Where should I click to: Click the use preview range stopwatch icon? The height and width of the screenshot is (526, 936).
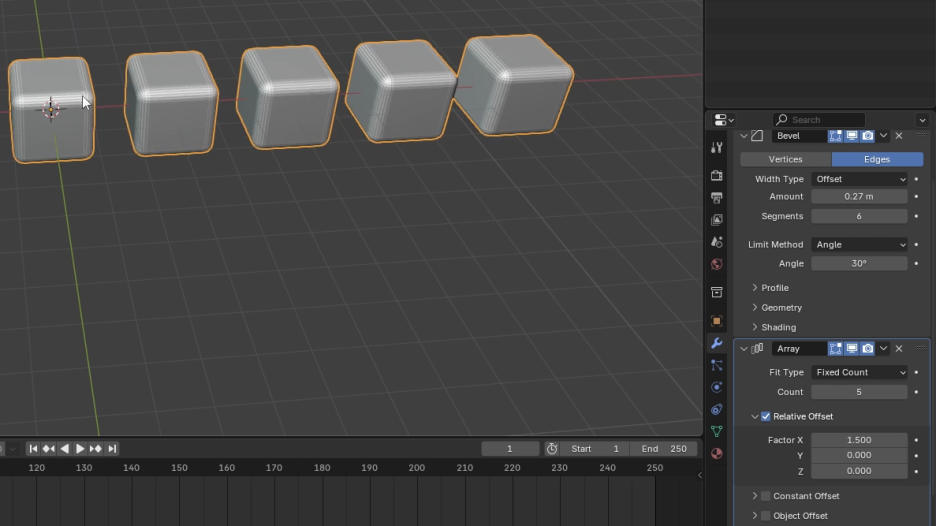pyautogui.click(x=552, y=449)
